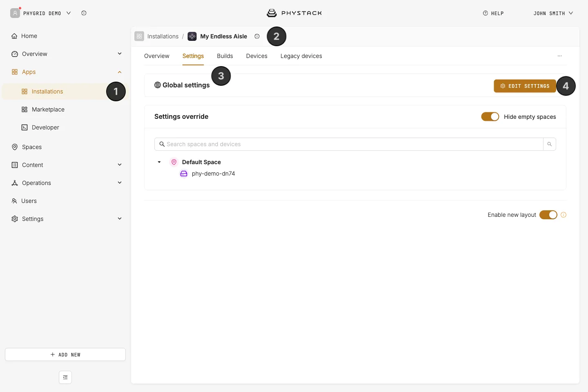Open the Help link
The image size is (588, 392).
493,13
